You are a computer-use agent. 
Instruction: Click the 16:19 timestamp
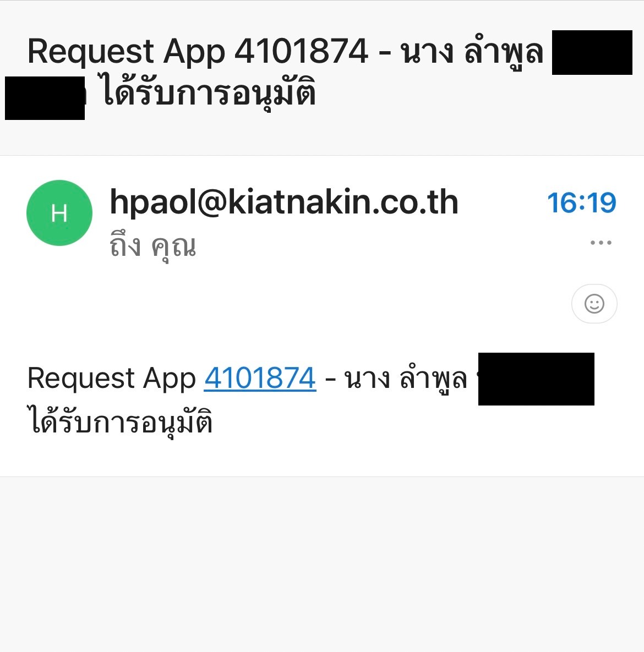[582, 203]
